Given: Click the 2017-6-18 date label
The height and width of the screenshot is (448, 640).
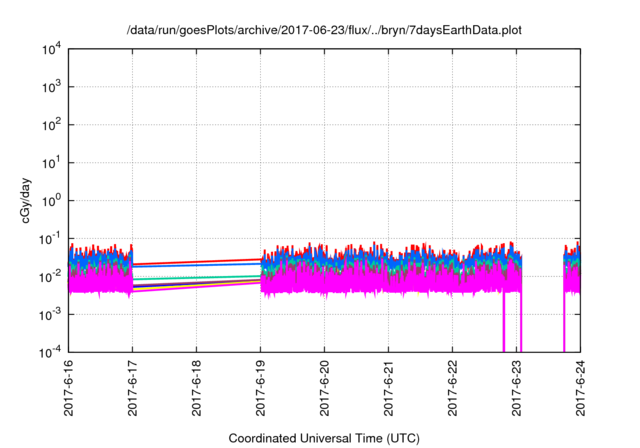Looking at the screenshot, I should (196, 388).
